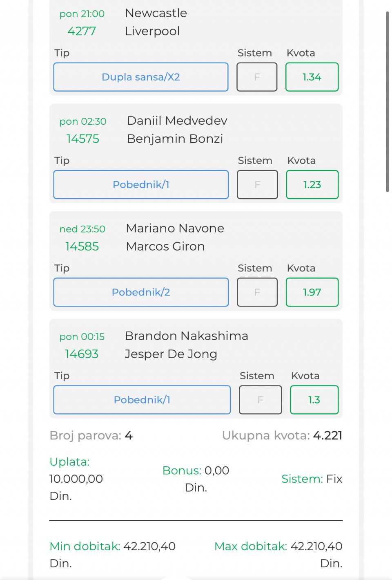Open the Pobednik/1 tip for Medvedev–Bonzi
The height and width of the screenshot is (580, 392).
(x=141, y=184)
